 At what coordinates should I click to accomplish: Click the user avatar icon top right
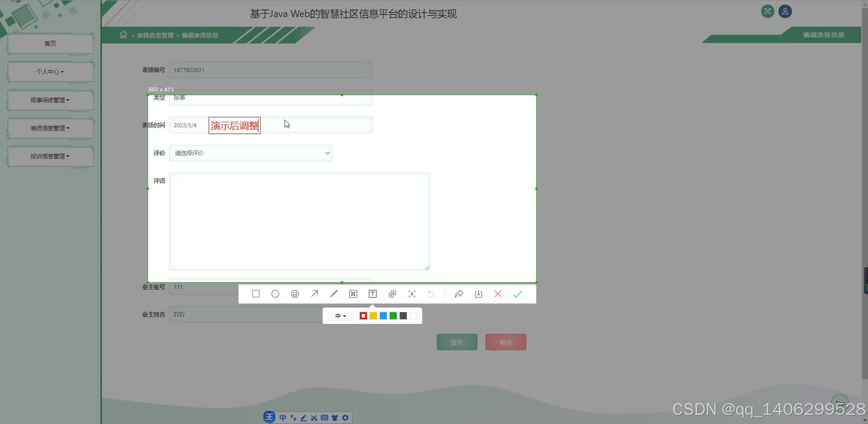(x=784, y=11)
